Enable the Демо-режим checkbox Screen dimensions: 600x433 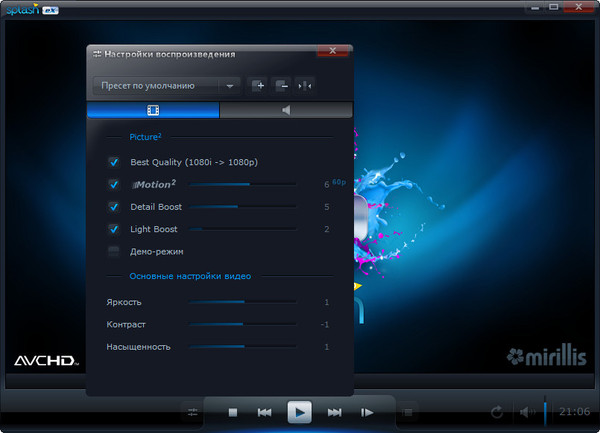coord(114,251)
